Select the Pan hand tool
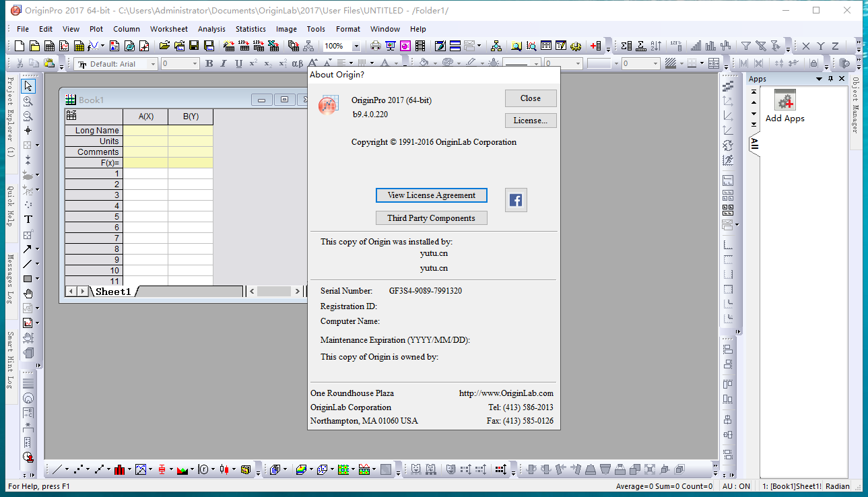The height and width of the screenshot is (497, 868). pyautogui.click(x=28, y=294)
